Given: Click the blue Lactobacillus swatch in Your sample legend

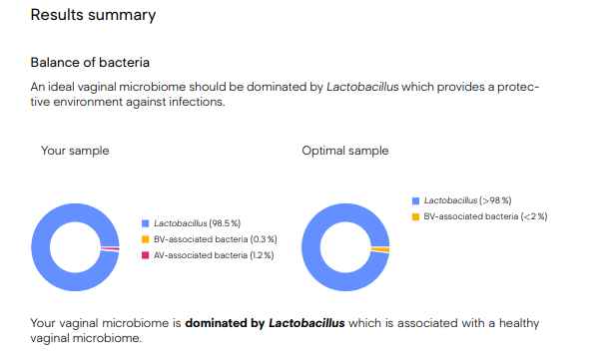Looking at the screenshot, I should [x=146, y=223].
